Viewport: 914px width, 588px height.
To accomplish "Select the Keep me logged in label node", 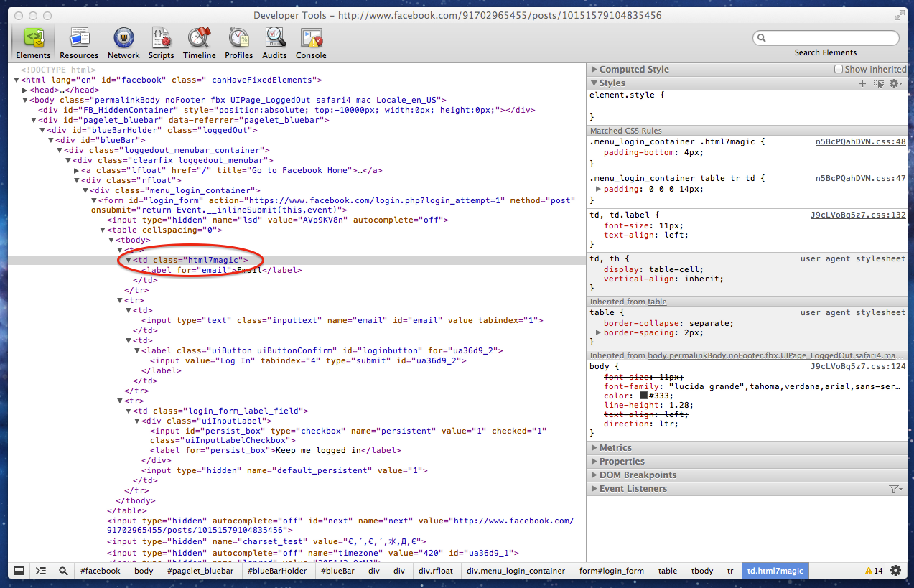I will coord(276,451).
